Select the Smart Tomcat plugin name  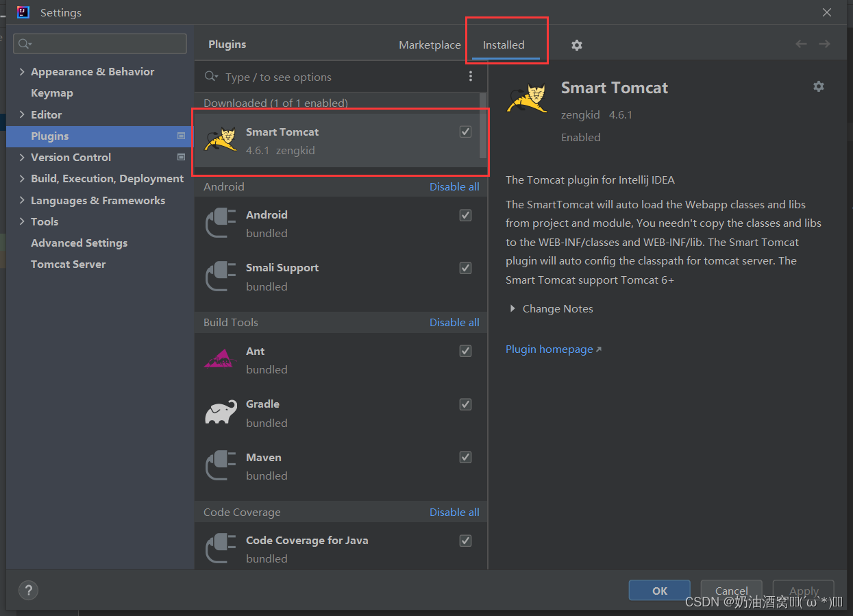click(282, 132)
